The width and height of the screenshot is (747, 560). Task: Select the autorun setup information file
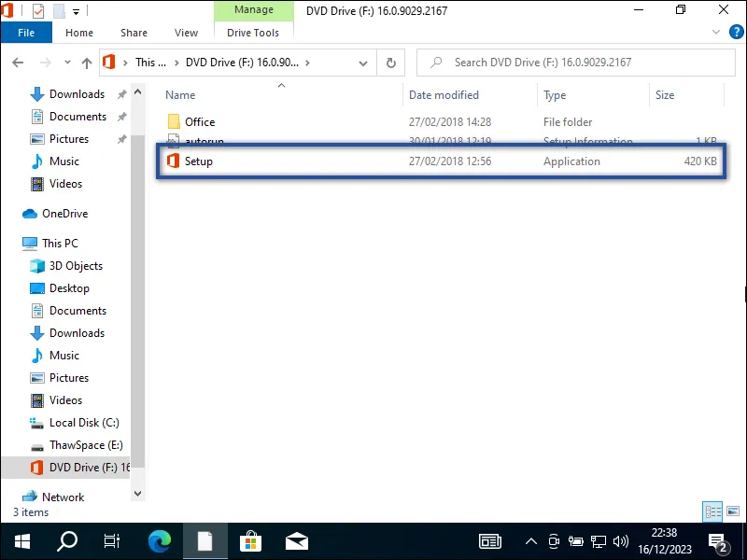point(207,141)
